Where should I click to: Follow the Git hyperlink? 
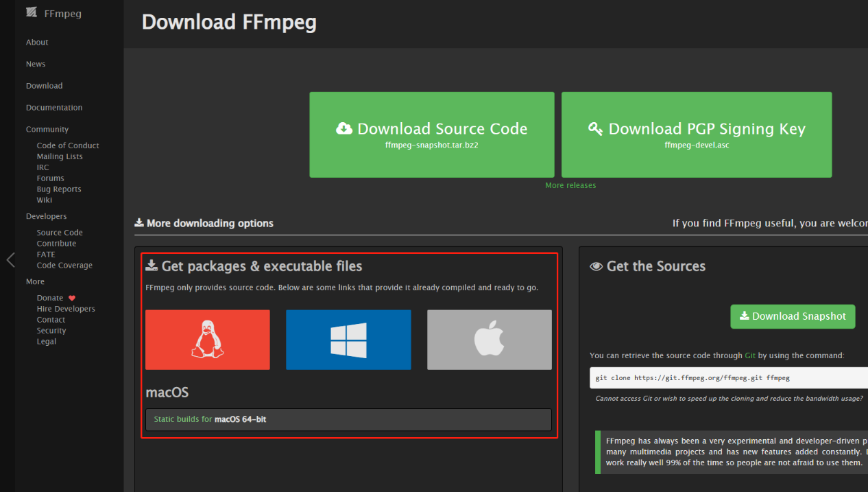[x=749, y=355]
